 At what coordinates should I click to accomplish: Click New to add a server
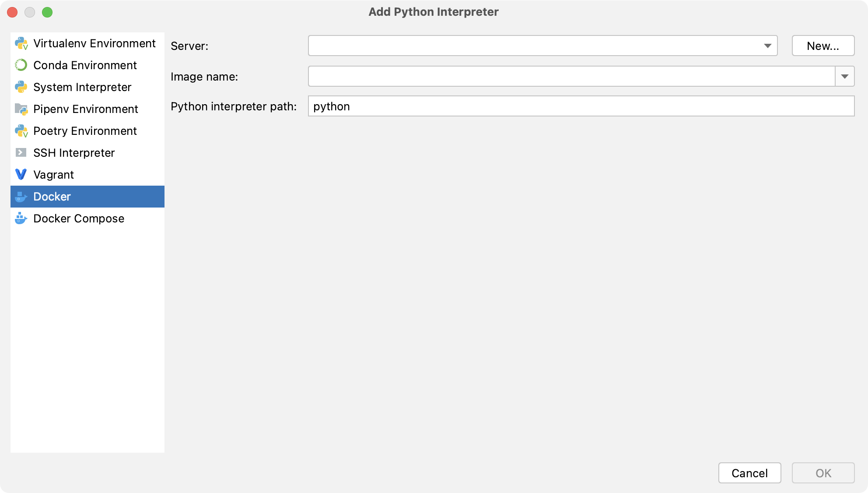point(823,46)
